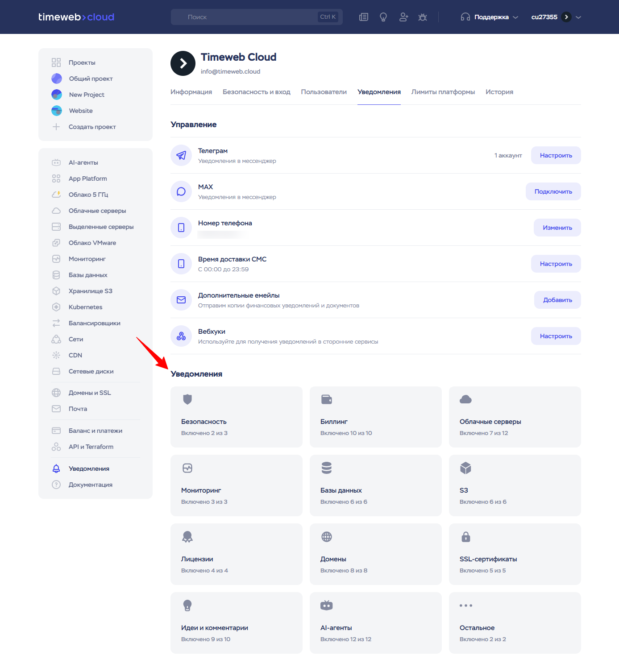619x672 pixels.
Task: Switch to the Безопасность и вход tab
Action: coord(257,92)
